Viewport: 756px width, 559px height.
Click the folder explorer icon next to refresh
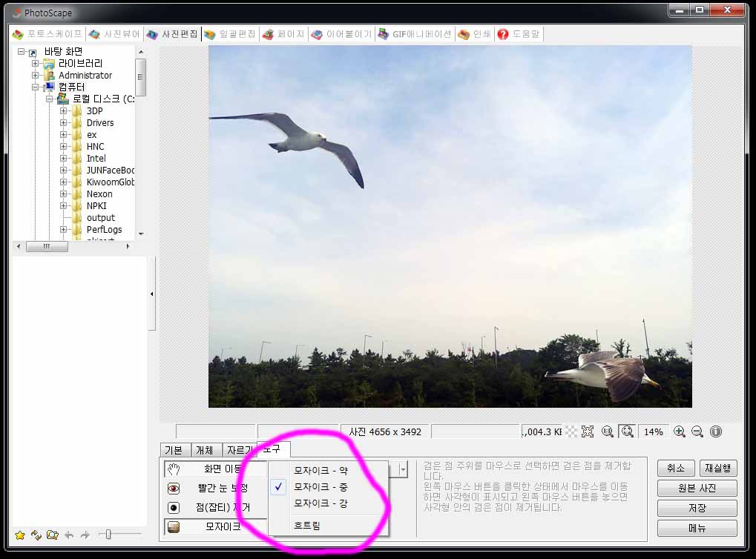[x=53, y=535]
